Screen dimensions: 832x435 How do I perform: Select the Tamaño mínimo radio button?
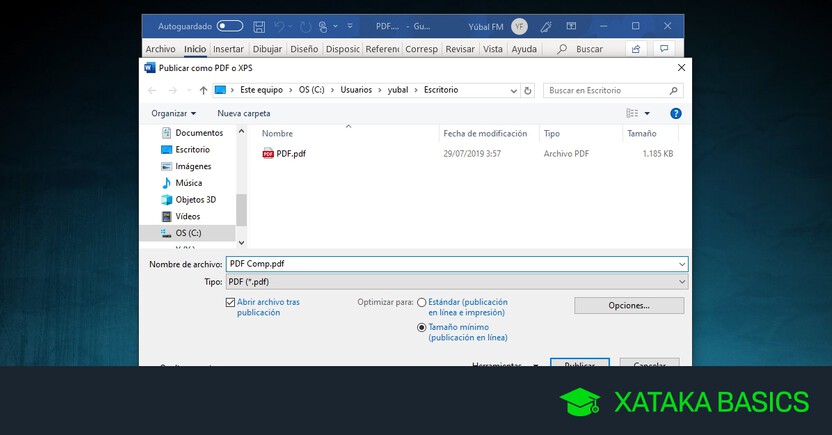[x=422, y=327]
